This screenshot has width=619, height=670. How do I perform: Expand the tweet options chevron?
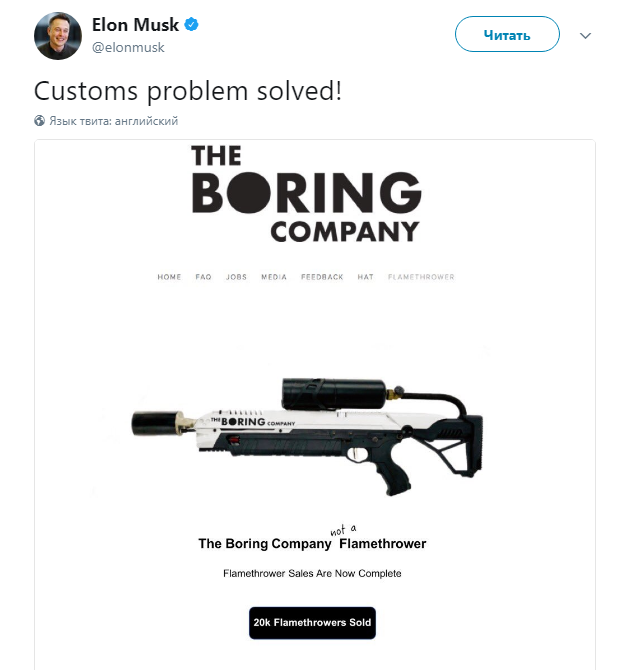586,36
